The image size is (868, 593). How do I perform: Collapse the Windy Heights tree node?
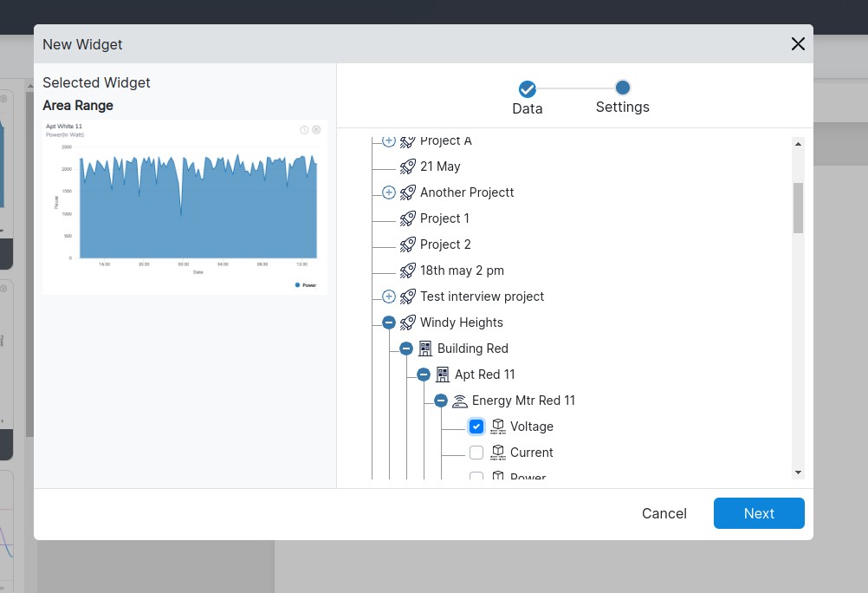[389, 323]
